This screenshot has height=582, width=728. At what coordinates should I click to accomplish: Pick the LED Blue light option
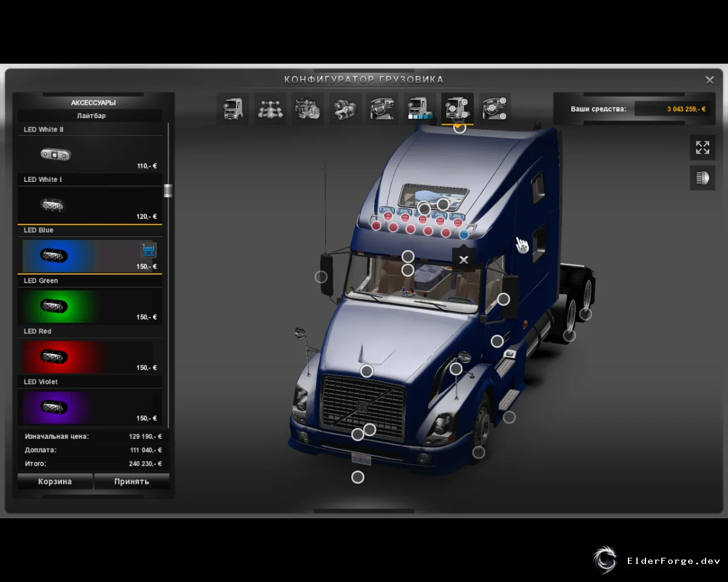click(x=90, y=256)
